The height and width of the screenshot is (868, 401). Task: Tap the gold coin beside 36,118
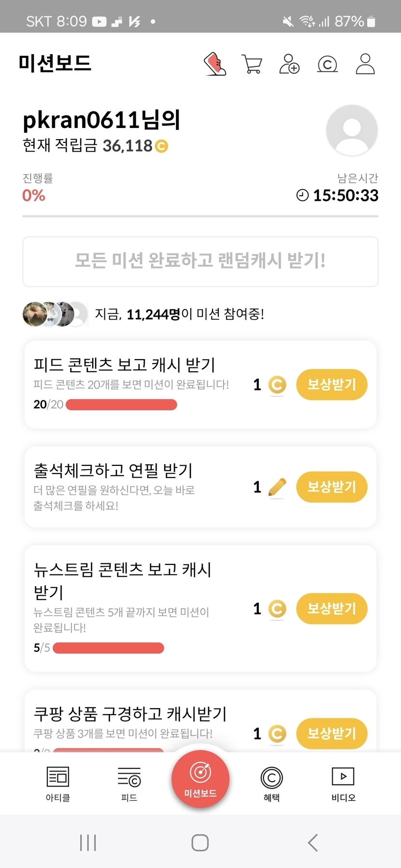161,146
